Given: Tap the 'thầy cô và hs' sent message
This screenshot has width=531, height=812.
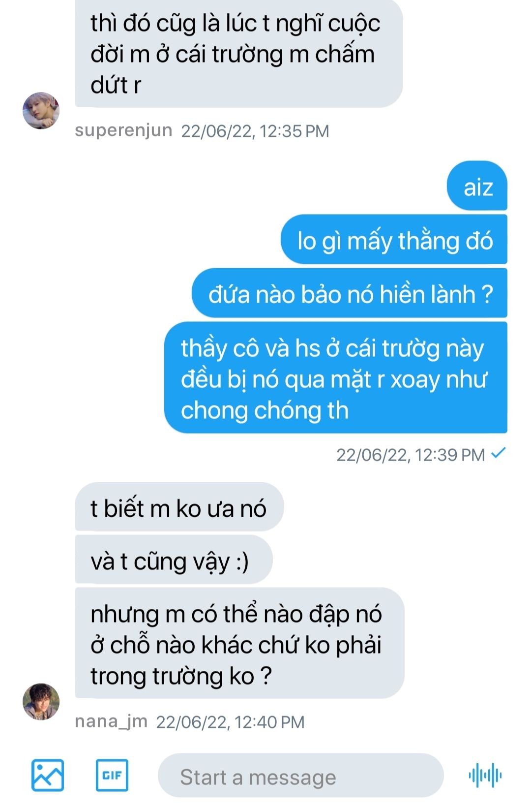Looking at the screenshot, I should tap(336, 378).
